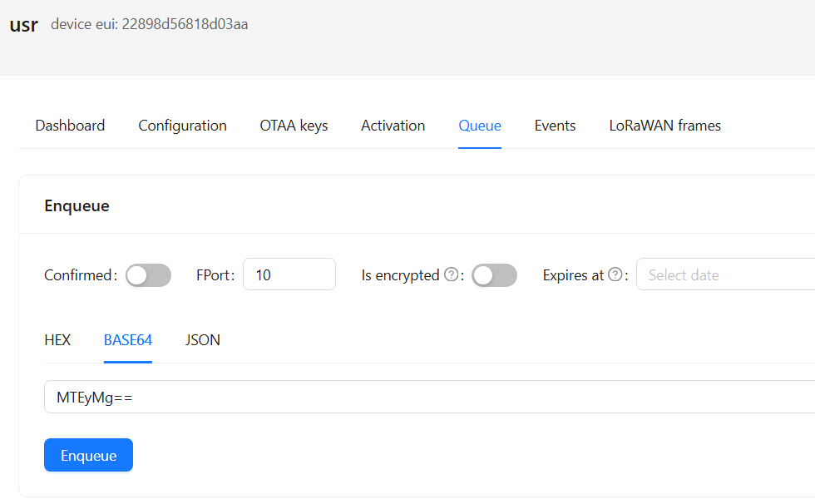The height and width of the screenshot is (504, 815).
Task: Switch payload format to JSON
Action: tap(203, 340)
